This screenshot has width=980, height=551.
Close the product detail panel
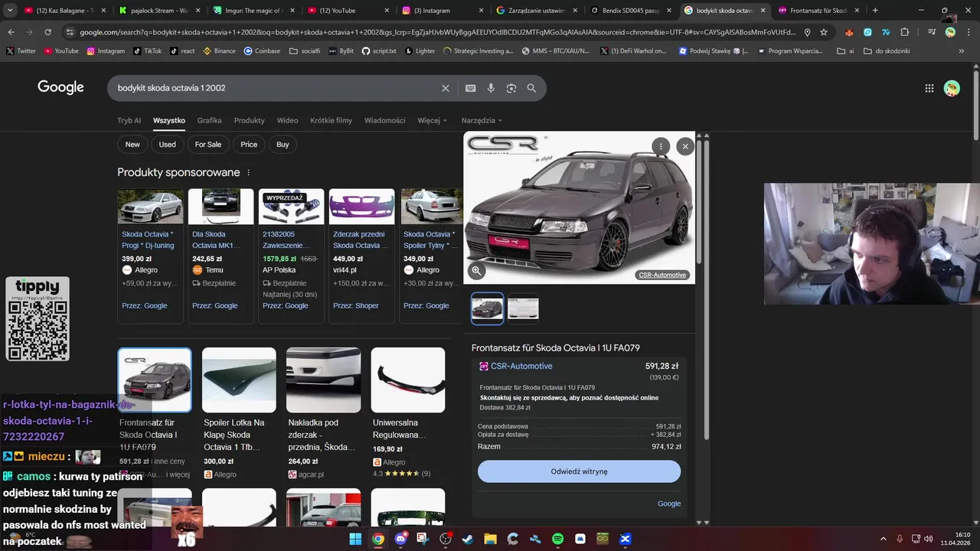[685, 146]
